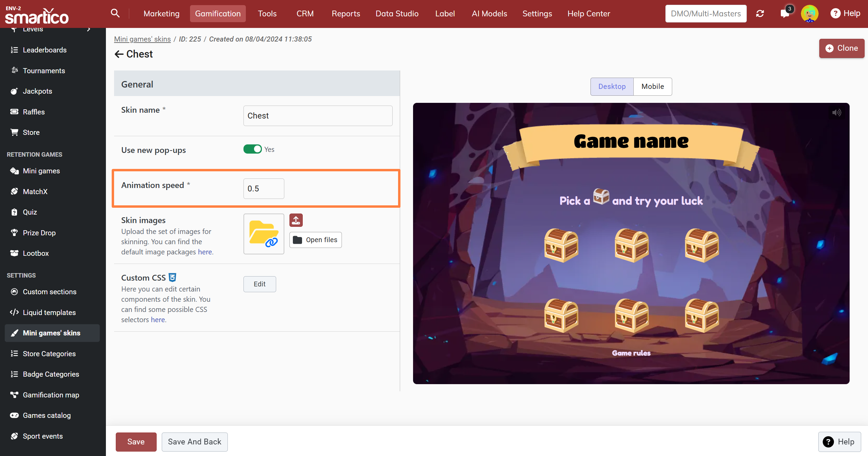
Task: Toggle the Use new pop-ups switch
Action: (252, 149)
